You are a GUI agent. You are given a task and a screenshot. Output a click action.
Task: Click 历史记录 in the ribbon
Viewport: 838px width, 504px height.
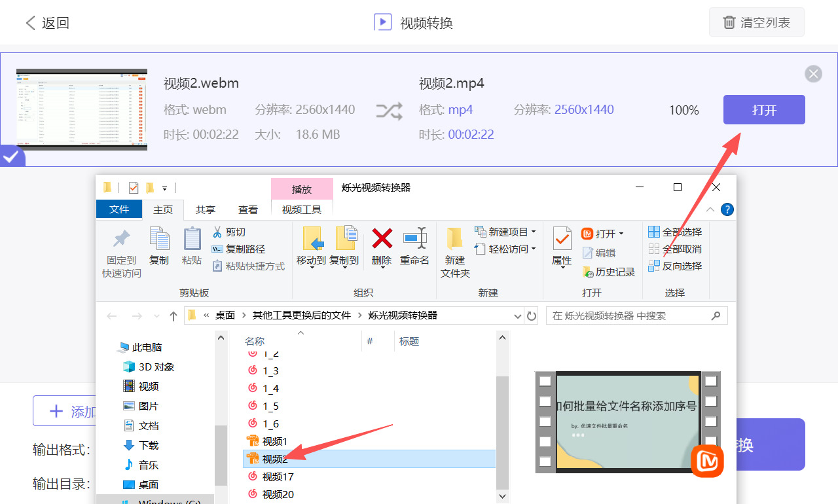coord(608,272)
